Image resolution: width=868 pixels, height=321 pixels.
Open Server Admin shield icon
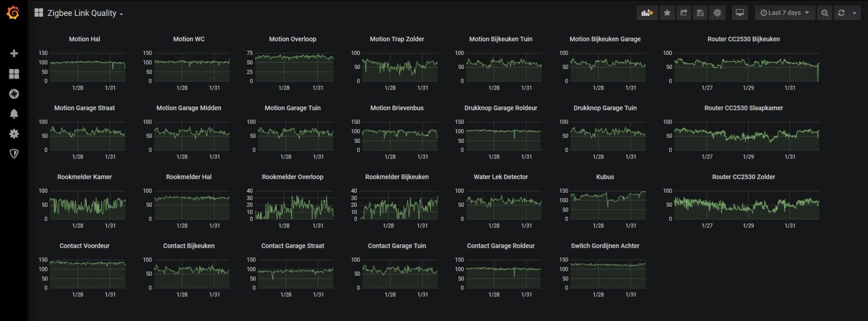pos(14,153)
